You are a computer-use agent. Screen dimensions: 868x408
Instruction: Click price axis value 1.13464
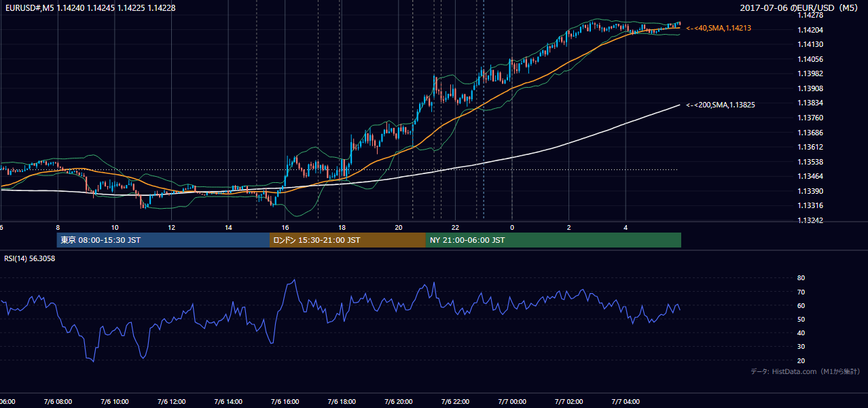coord(810,176)
